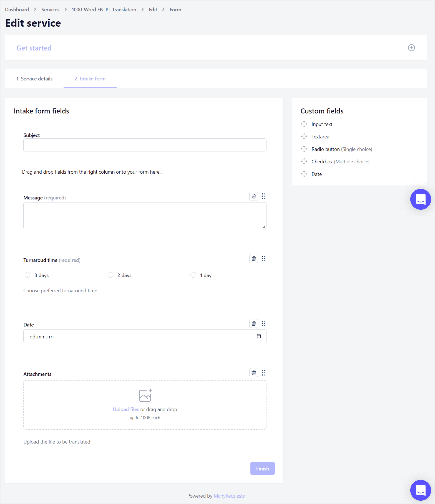Click the Date dd.mm.rrrr input
The height and width of the screenshot is (504, 435).
coord(145,336)
